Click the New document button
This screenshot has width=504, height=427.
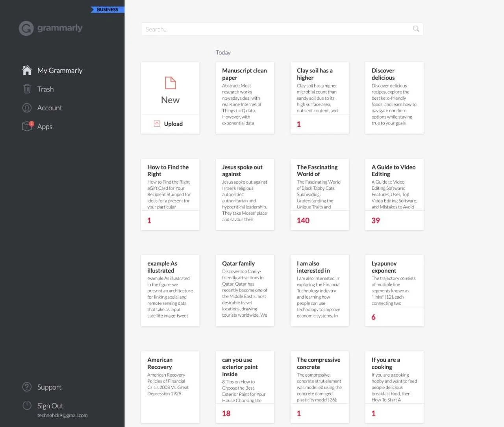tap(170, 89)
